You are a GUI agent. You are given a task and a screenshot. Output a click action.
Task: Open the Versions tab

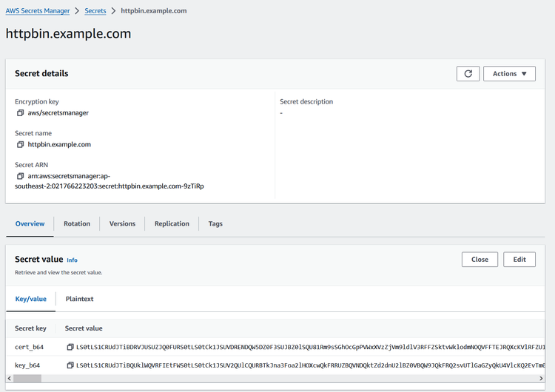point(122,224)
